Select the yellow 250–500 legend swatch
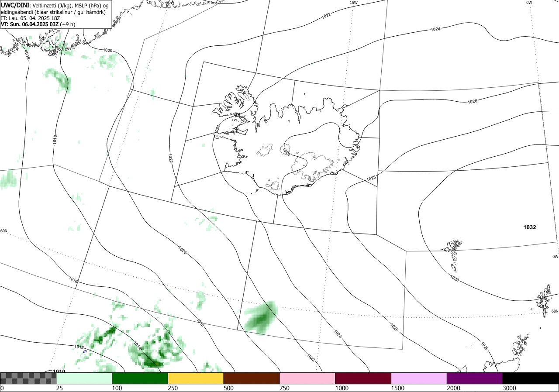Image resolution: width=559 pixels, height=392 pixels. [x=196, y=378]
